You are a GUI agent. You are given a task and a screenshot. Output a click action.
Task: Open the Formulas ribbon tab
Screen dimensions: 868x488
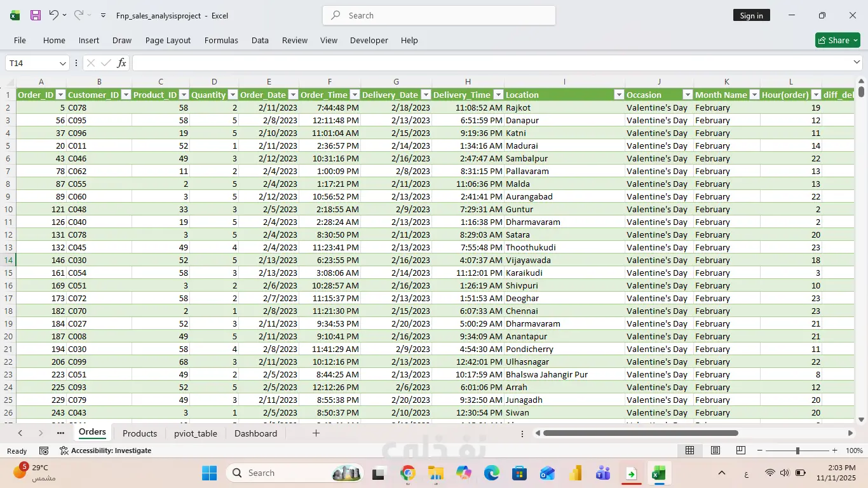221,40
